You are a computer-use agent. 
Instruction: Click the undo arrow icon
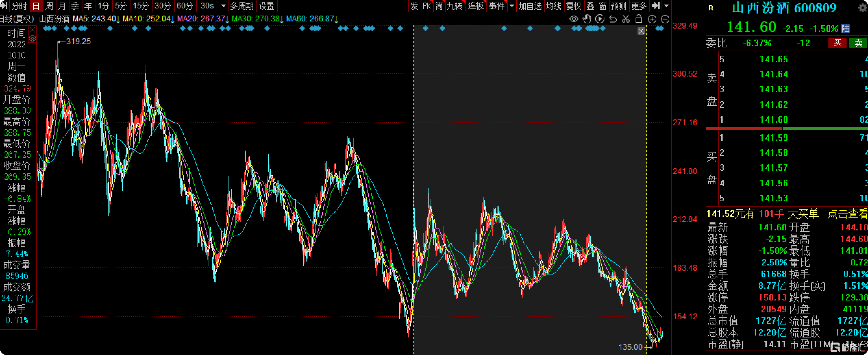coord(613,19)
